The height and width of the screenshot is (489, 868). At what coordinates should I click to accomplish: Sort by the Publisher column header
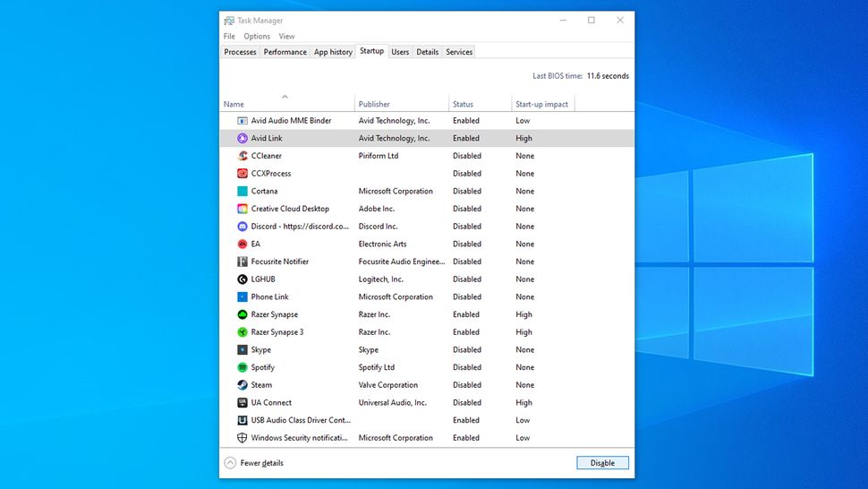(x=402, y=104)
